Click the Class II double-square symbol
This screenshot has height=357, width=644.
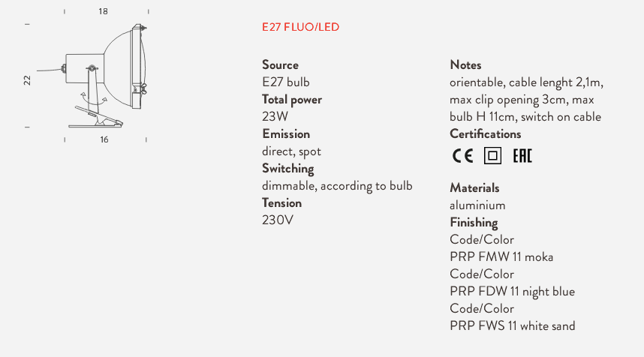[x=492, y=156]
